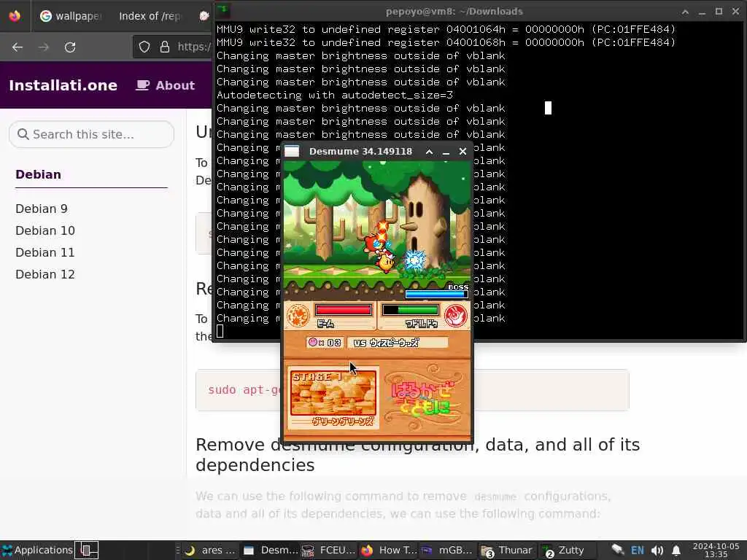Open the EN keyboard layout indicator
This screenshot has height=560, width=747.
[638, 551]
